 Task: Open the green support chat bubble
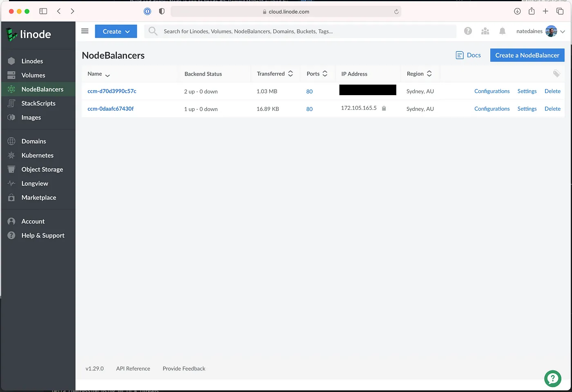point(552,378)
